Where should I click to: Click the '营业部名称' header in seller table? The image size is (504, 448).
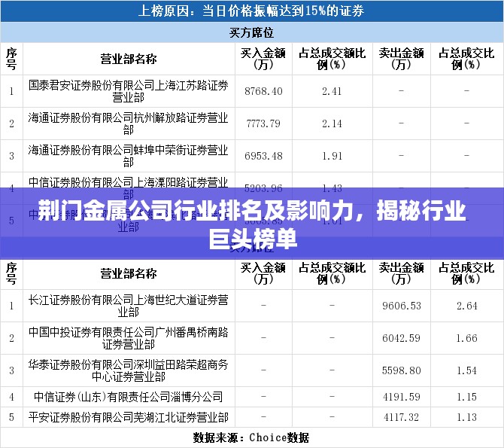128,273
